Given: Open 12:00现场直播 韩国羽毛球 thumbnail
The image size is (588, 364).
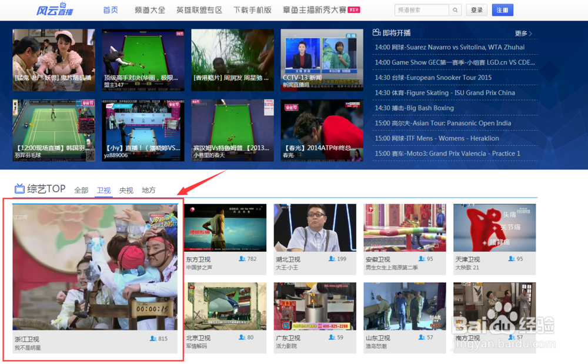Looking at the screenshot, I should (x=54, y=131).
